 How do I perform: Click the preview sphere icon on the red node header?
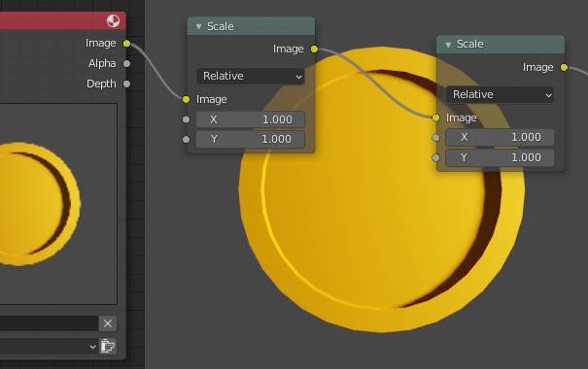pyautogui.click(x=113, y=20)
